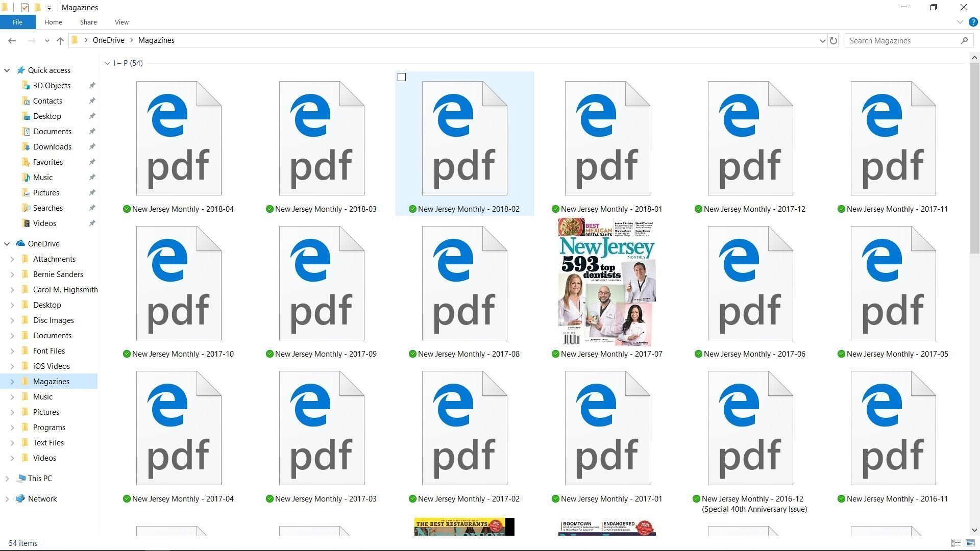Select Carol M. Highsmith folder in tree
The image size is (980, 551).
[65, 290]
